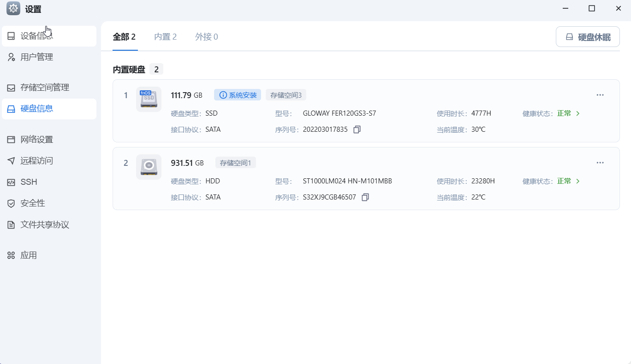
Task: Open the 应用 section
Action: tap(49, 255)
